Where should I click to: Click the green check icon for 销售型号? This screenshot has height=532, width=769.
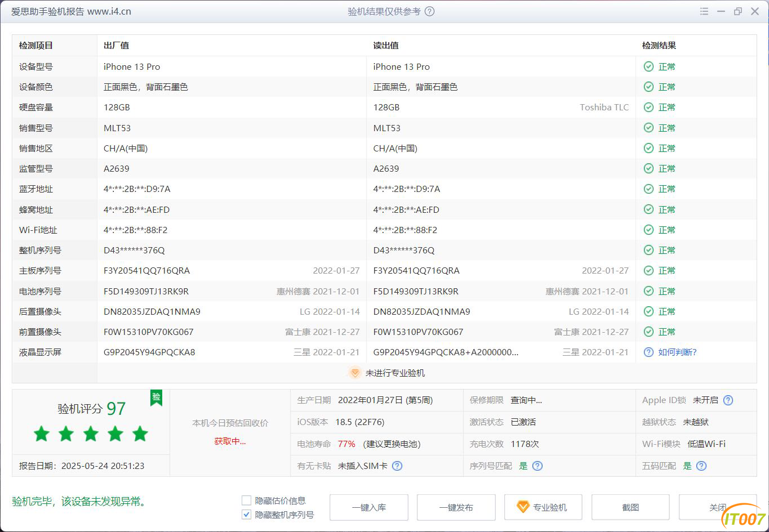tap(648, 128)
